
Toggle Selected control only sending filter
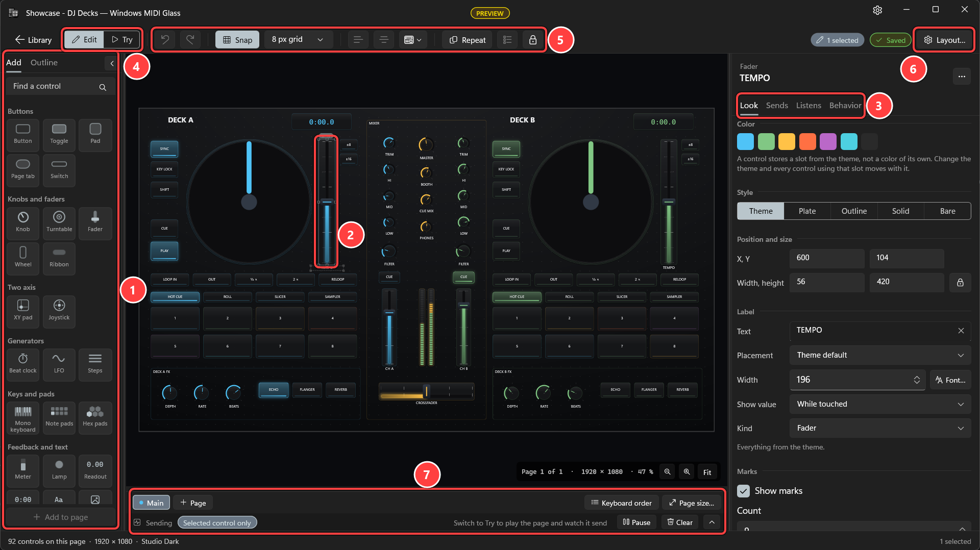click(x=217, y=522)
